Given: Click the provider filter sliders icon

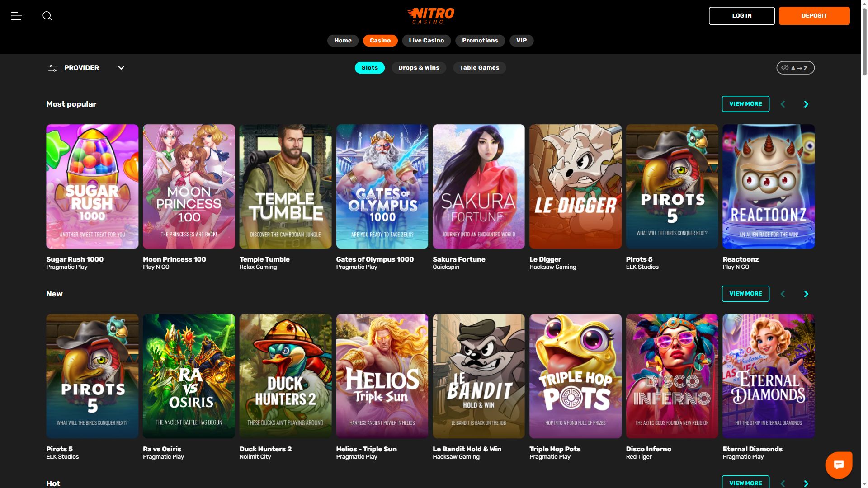Looking at the screenshot, I should tap(52, 68).
